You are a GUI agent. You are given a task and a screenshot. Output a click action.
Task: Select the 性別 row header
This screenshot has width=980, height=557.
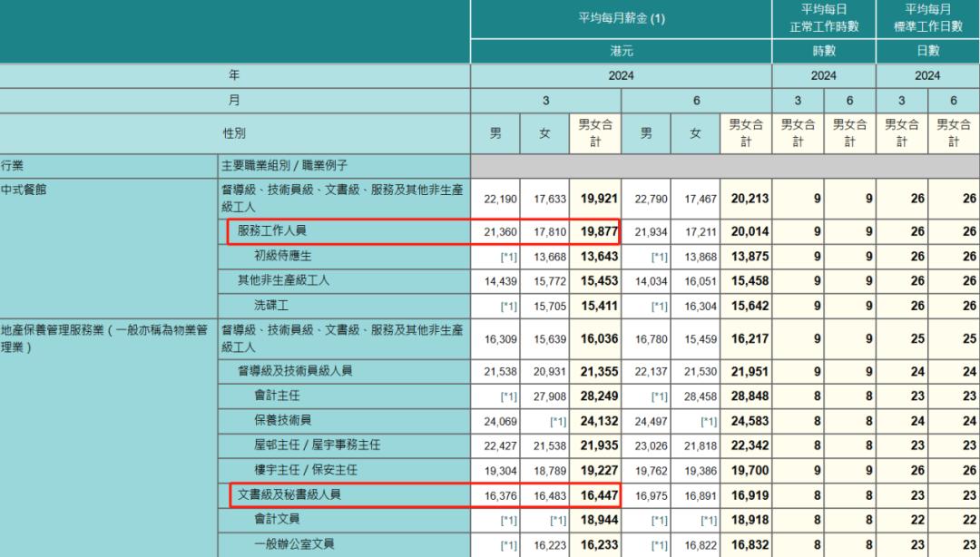tap(234, 133)
